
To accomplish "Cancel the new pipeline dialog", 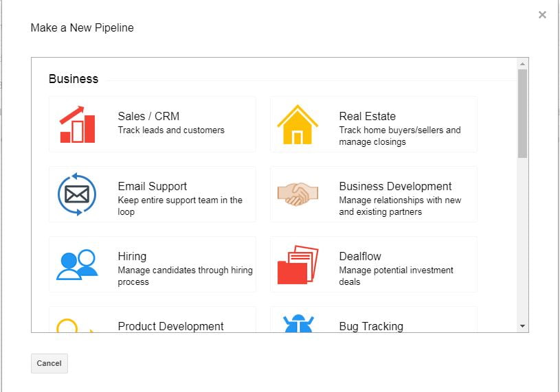I will coord(49,363).
